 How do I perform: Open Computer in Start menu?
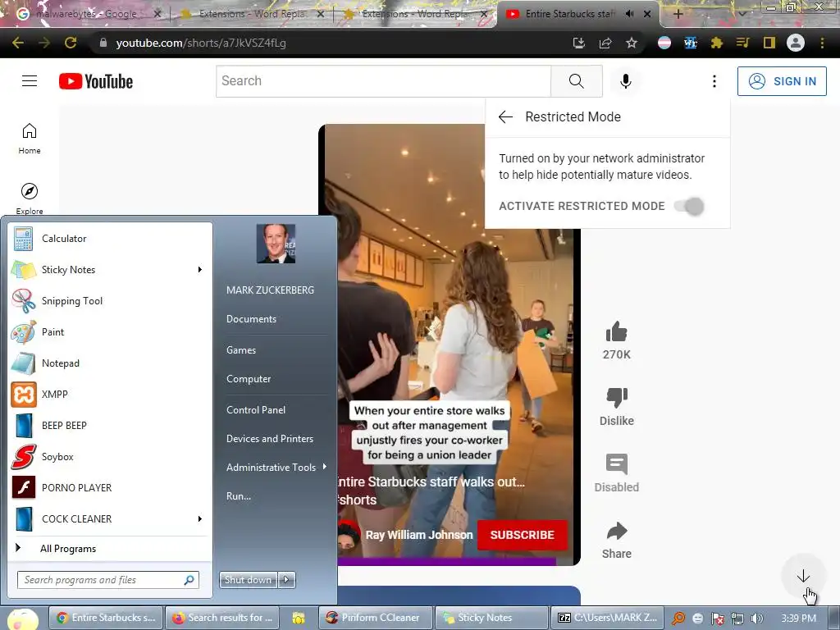249,379
